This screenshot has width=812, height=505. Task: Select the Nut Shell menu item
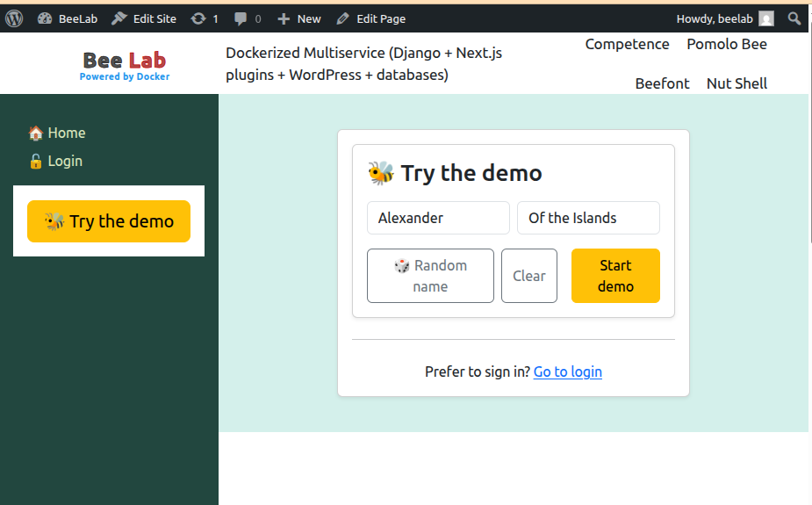point(737,83)
